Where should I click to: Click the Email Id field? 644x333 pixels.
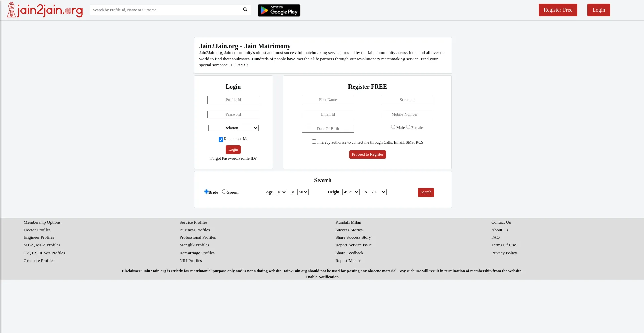[328, 115]
